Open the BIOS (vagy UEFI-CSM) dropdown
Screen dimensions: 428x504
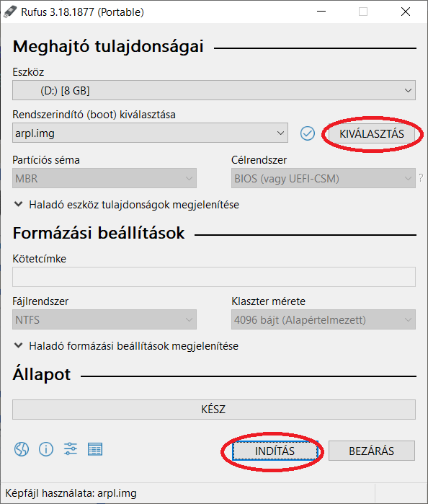(324, 178)
